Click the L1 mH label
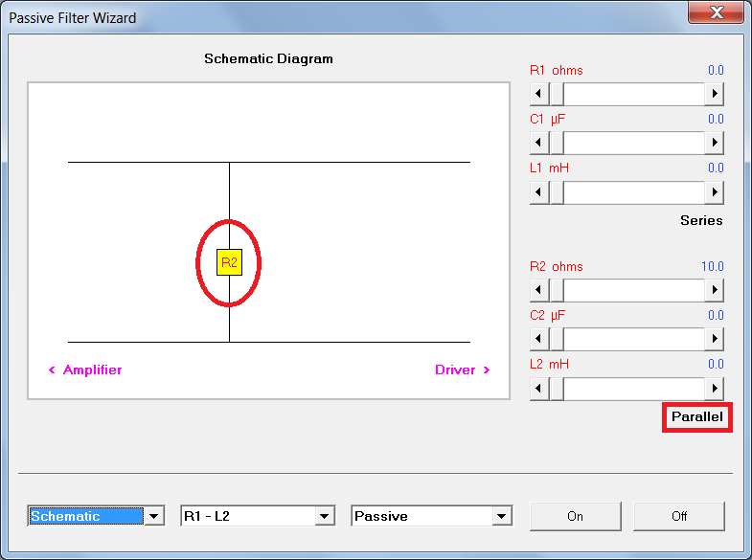 (x=549, y=168)
